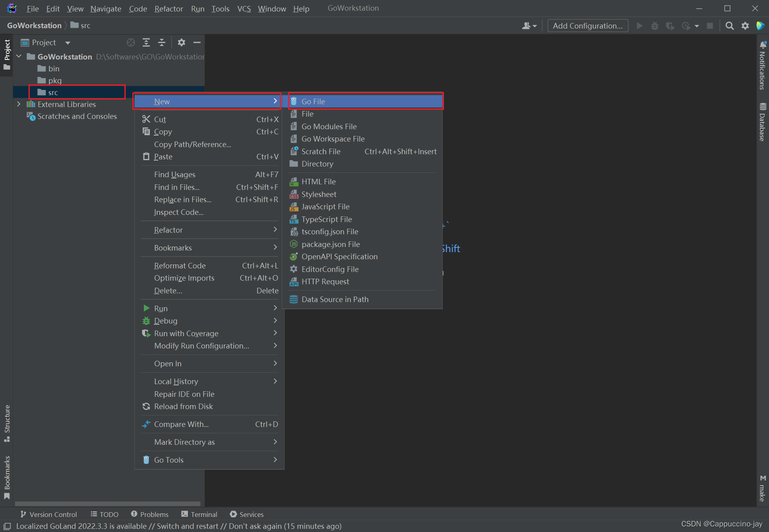This screenshot has width=769, height=532.
Task: Open Project panel options gear
Action: click(182, 42)
